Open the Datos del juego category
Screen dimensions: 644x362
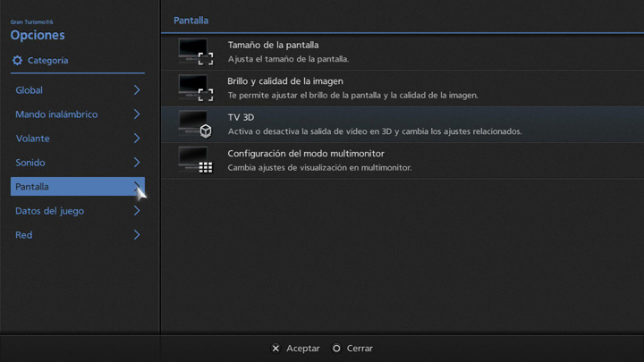point(50,211)
